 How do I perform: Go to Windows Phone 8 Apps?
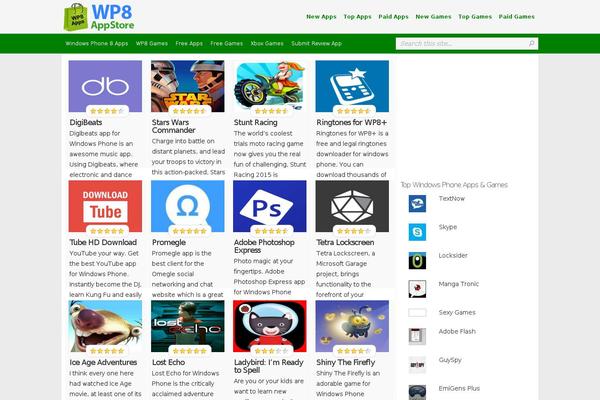(96, 44)
